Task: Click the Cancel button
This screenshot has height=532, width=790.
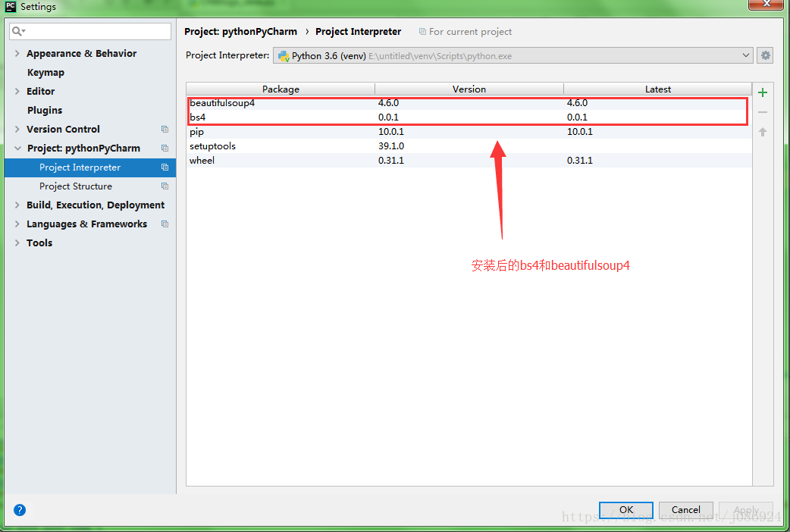Action: click(685, 510)
